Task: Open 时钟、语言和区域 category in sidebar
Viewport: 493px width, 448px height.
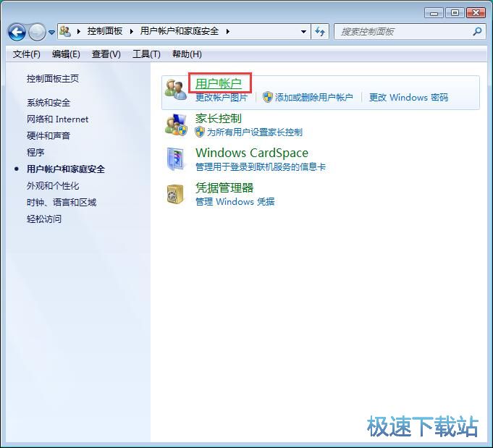Action: coord(62,203)
